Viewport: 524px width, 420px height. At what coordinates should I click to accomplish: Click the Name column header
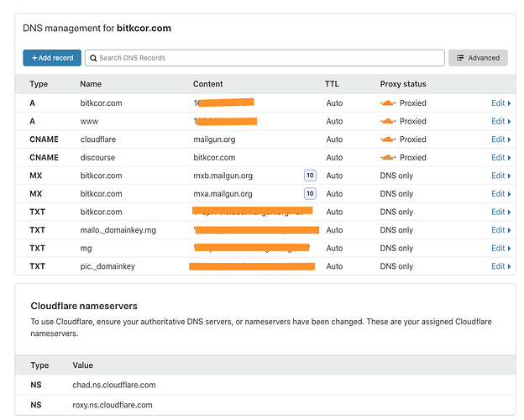[x=91, y=84]
